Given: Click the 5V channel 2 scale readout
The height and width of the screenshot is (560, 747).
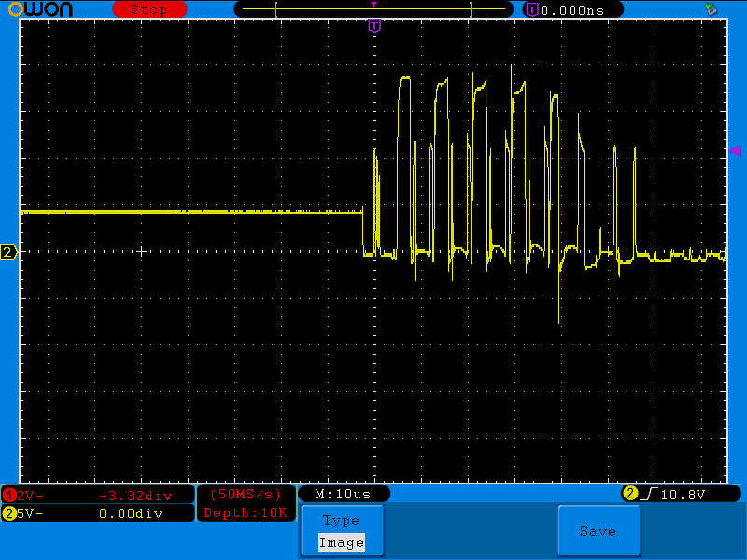Looking at the screenshot, I should (30, 513).
